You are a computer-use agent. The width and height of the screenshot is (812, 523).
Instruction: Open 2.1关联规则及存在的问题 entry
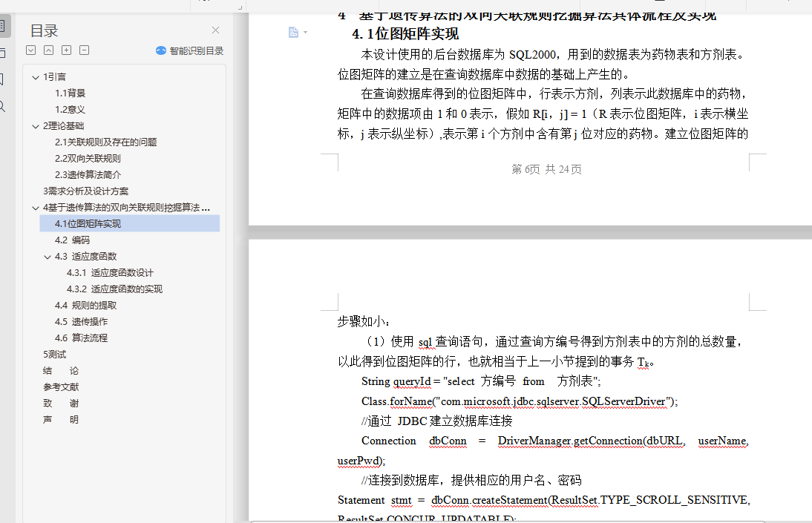point(105,142)
